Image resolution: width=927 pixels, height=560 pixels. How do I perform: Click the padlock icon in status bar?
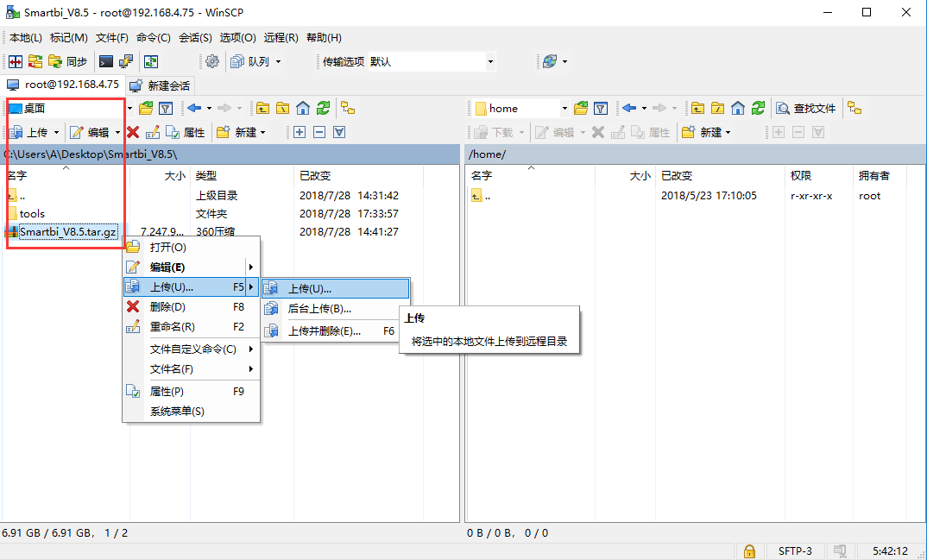click(749, 551)
